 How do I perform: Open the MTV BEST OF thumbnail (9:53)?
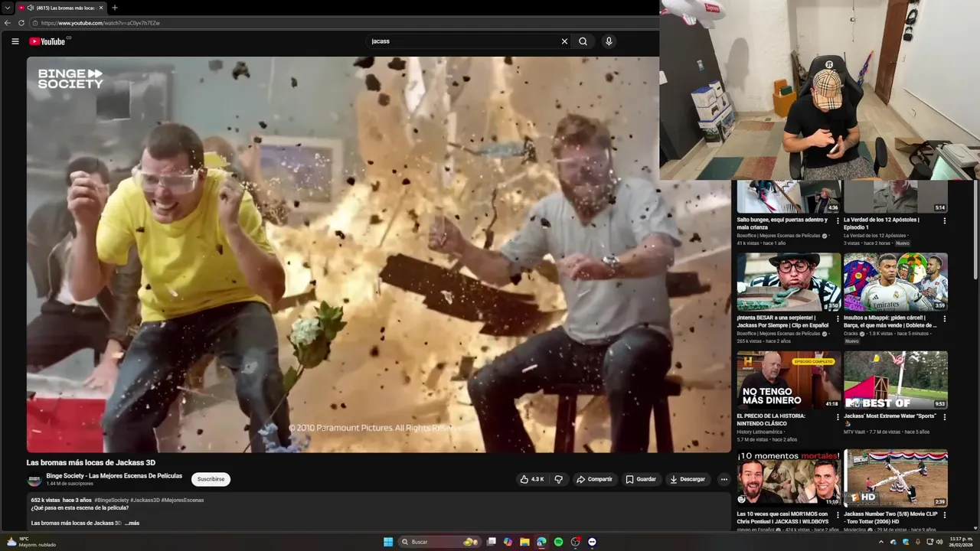click(896, 380)
